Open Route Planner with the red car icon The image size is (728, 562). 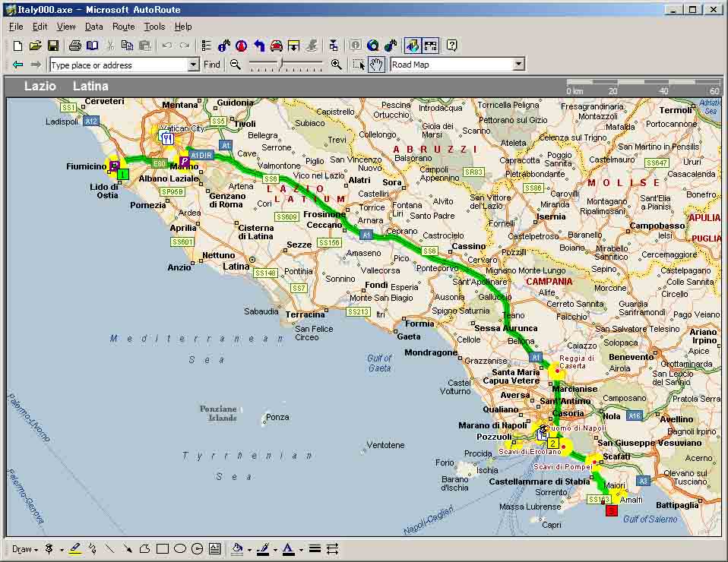tap(277, 46)
